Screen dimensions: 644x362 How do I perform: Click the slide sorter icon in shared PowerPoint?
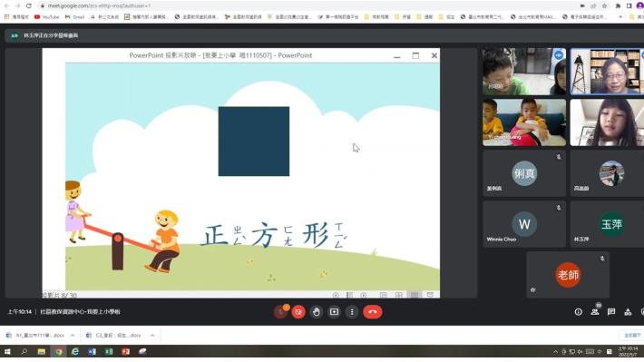398,295
